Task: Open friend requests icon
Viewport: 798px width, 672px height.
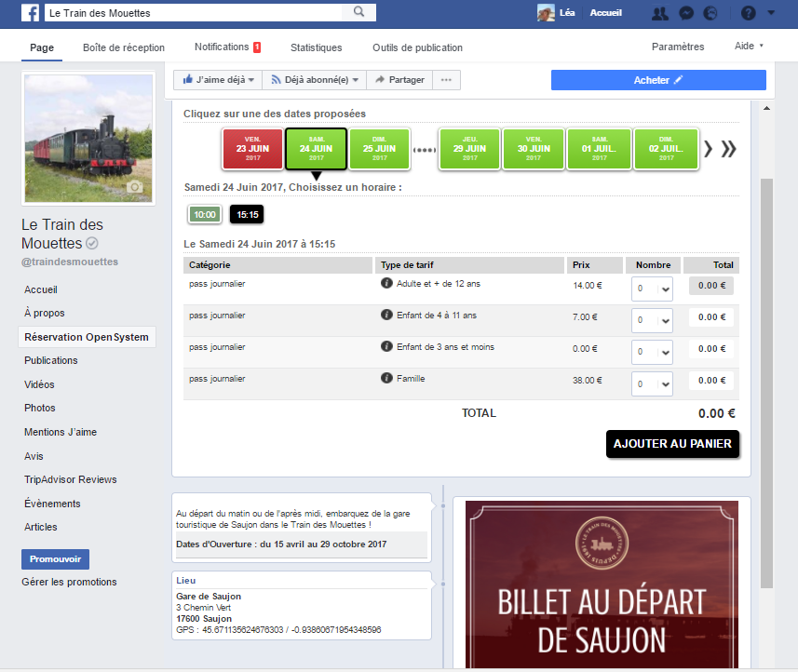Action: (660, 13)
